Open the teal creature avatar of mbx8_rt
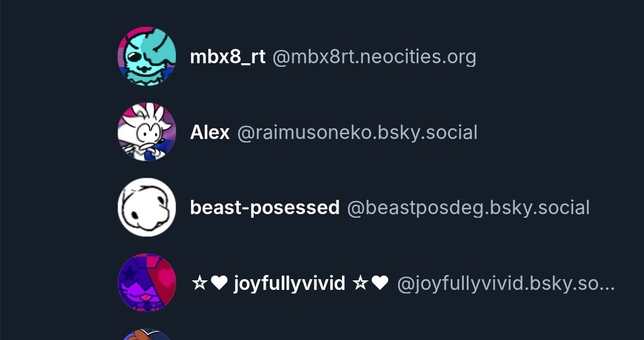Screen dimensions: 644x340 [147, 56]
